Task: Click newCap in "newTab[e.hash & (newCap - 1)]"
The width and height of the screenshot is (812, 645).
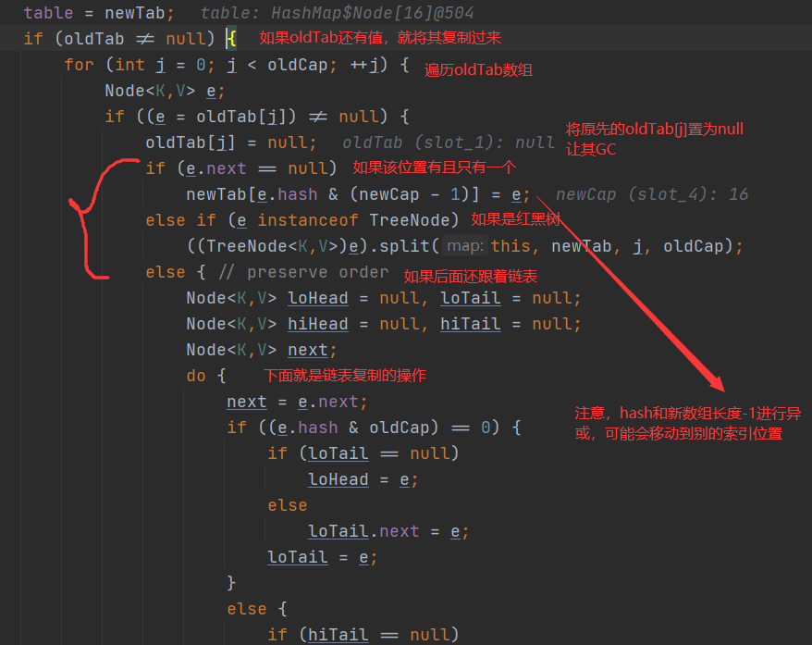Action: click(388, 194)
